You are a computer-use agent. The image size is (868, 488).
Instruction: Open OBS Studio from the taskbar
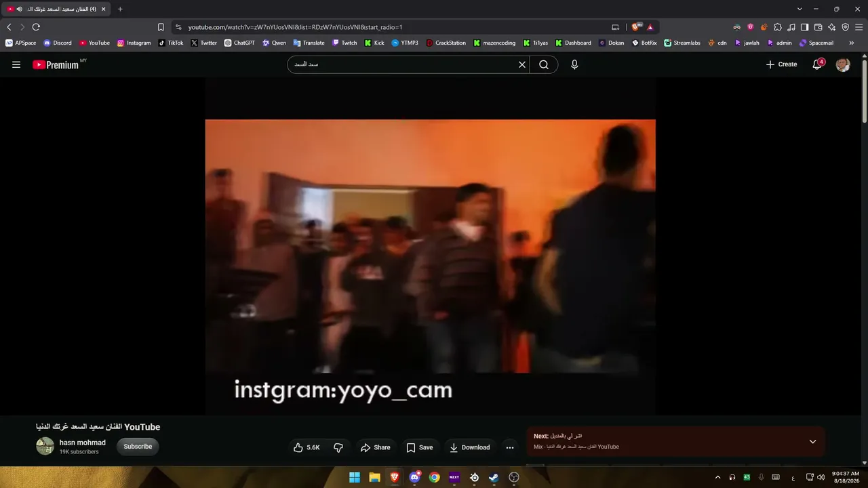[514, 477]
